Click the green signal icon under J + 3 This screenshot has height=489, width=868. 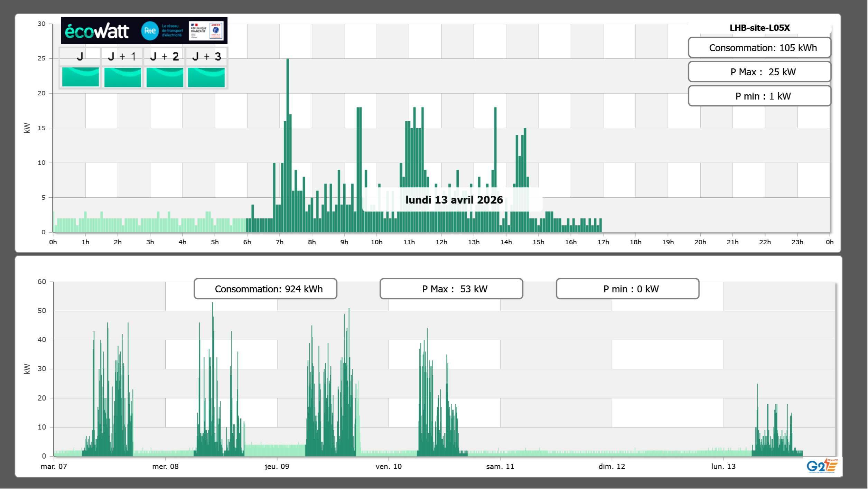pyautogui.click(x=206, y=77)
